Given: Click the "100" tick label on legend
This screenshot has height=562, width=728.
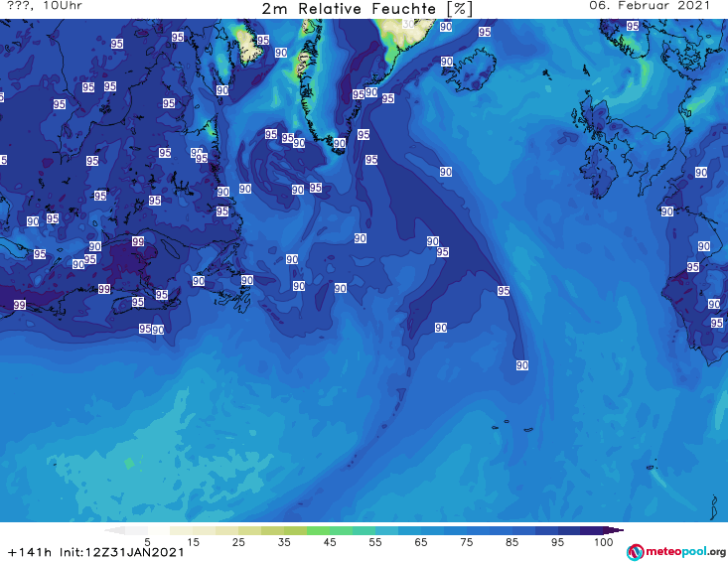Looking at the screenshot, I should pos(603,542).
